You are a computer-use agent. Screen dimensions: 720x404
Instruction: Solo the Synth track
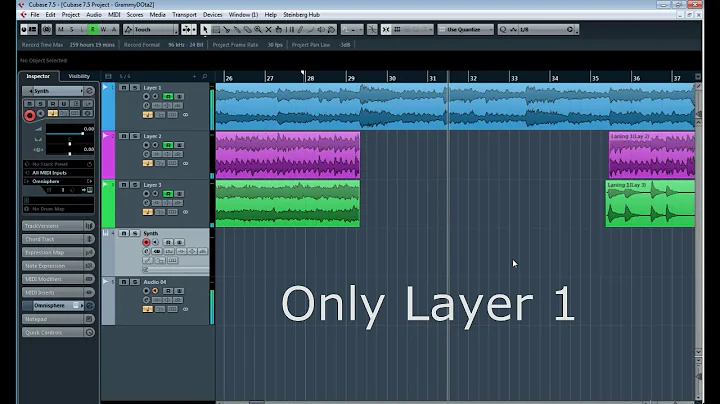135,233
